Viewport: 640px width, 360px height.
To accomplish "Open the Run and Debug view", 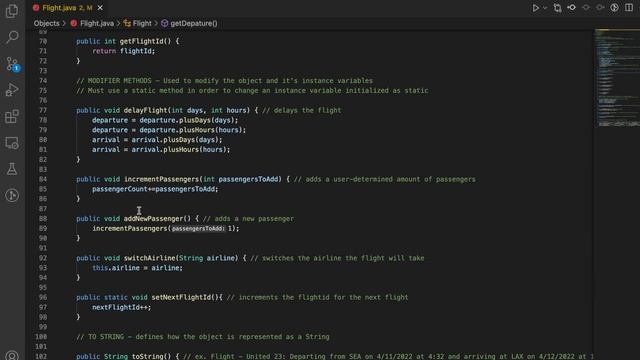I will (12, 90).
